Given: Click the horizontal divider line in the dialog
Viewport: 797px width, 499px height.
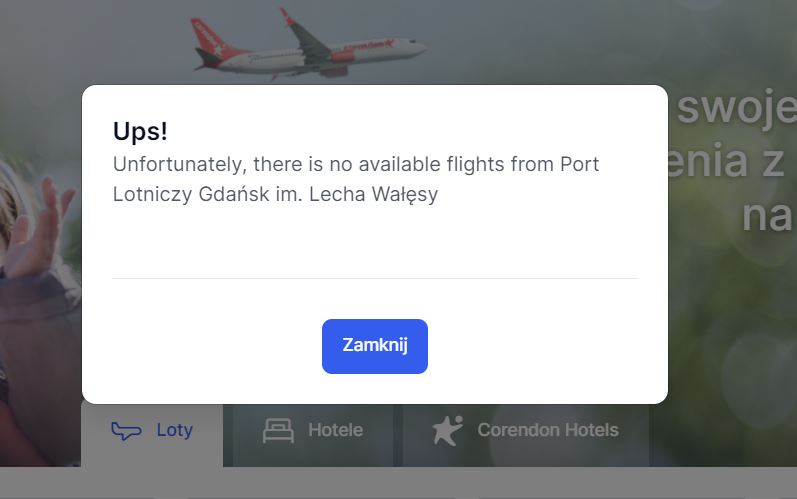Looking at the screenshot, I should pos(375,278).
